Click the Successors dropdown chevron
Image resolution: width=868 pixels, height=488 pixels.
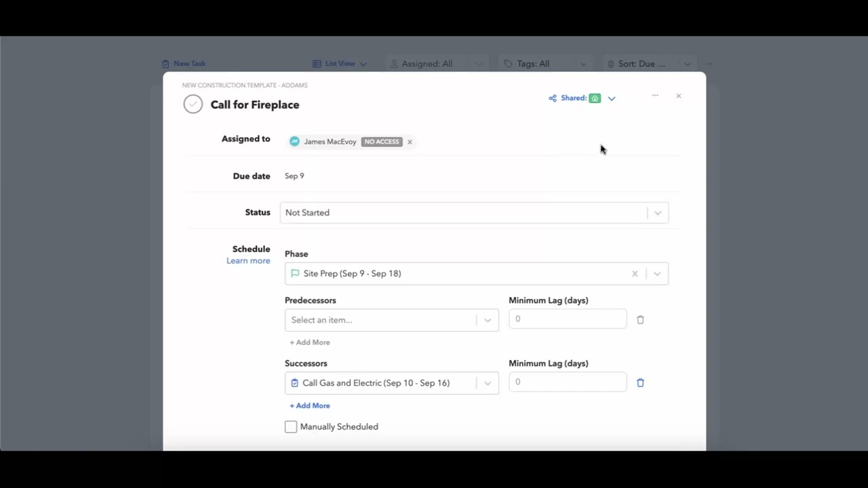pyautogui.click(x=488, y=383)
